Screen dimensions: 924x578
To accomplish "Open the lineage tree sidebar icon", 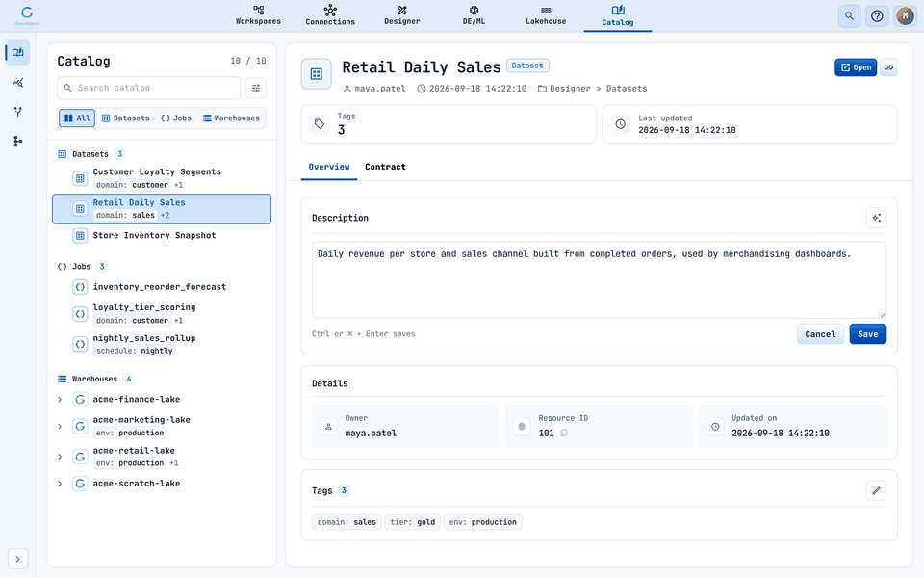I will (x=17, y=141).
